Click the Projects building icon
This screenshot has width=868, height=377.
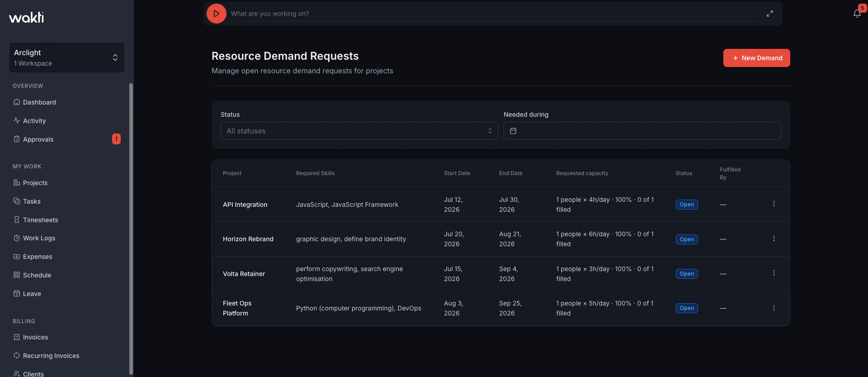tap(17, 182)
